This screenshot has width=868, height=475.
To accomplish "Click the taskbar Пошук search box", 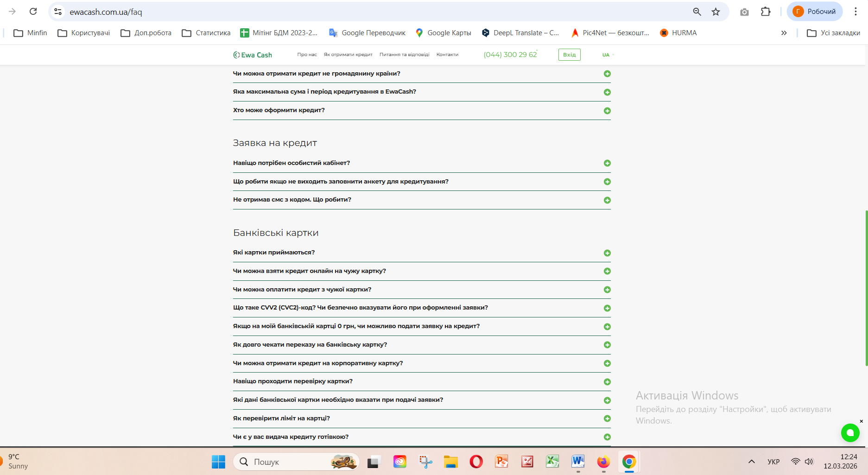I will tap(296, 462).
